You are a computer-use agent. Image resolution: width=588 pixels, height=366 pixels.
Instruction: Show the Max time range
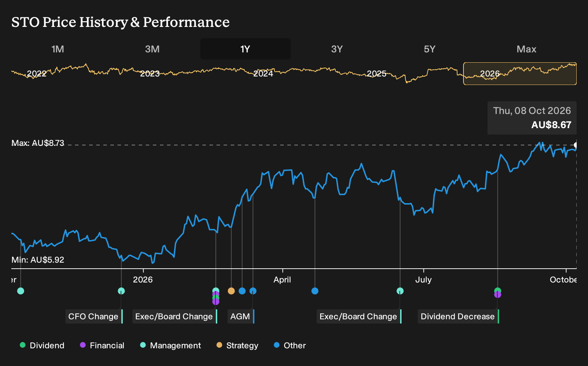click(526, 49)
